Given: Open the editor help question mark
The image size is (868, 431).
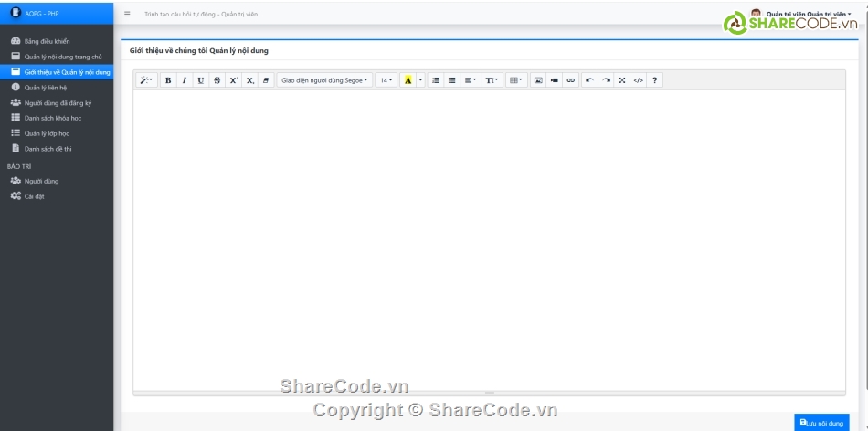Looking at the screenshot, I should pyautogui.click(x=655, y=80).
